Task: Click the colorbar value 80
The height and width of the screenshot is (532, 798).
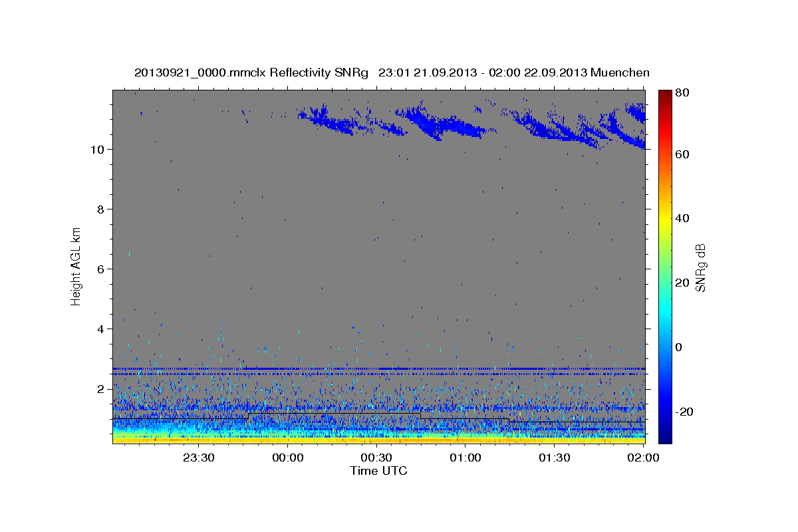Action: click(x=682, y=93)
